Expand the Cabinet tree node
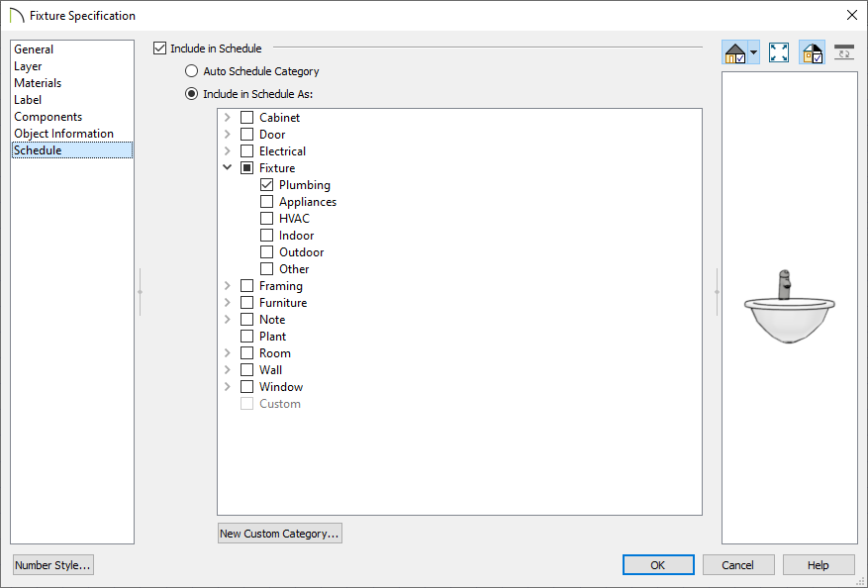Viewport: 868px width, 588px height. point(227,118)
